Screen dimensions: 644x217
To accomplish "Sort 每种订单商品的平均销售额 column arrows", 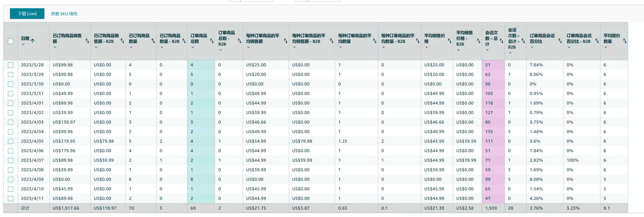I will pos(286,41).
